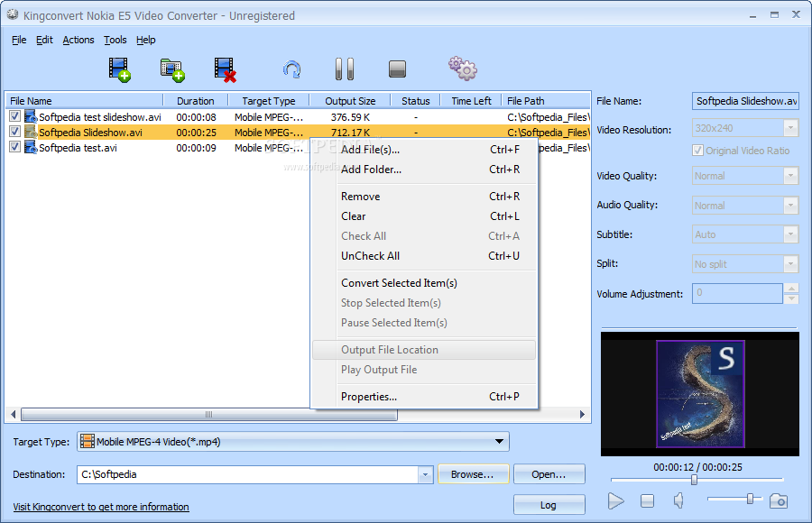812x523 pixels.
Task: Click the Browse... button
Action: (x=474, y=474)
